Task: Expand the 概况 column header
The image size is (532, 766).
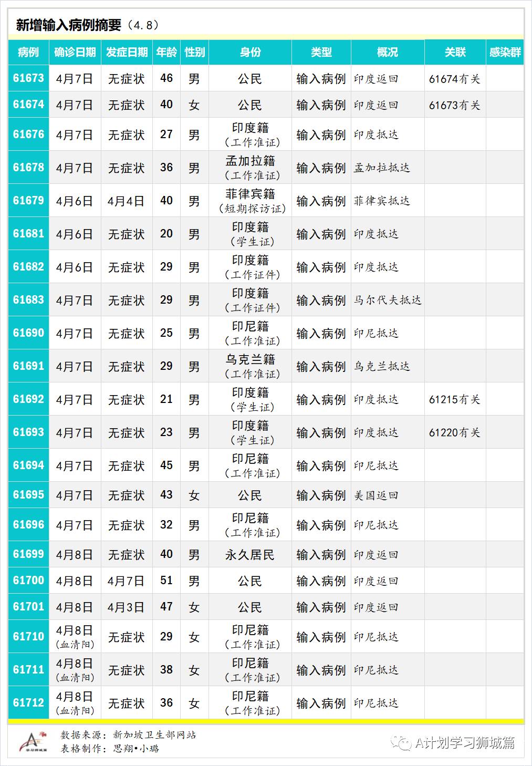Action: tap(387, 53)
